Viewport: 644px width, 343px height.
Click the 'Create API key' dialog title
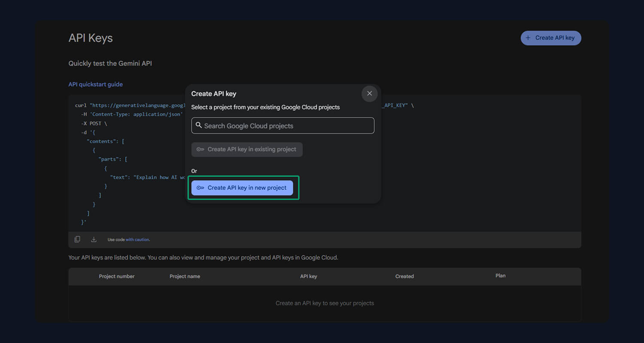(213, 93)
